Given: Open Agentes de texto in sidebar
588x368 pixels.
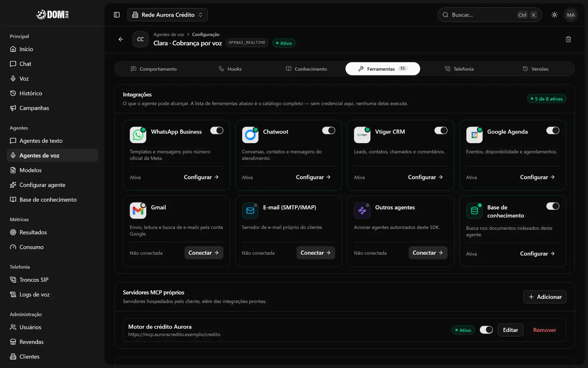Looking at the screenshot, I should click(x=52, y=141).
